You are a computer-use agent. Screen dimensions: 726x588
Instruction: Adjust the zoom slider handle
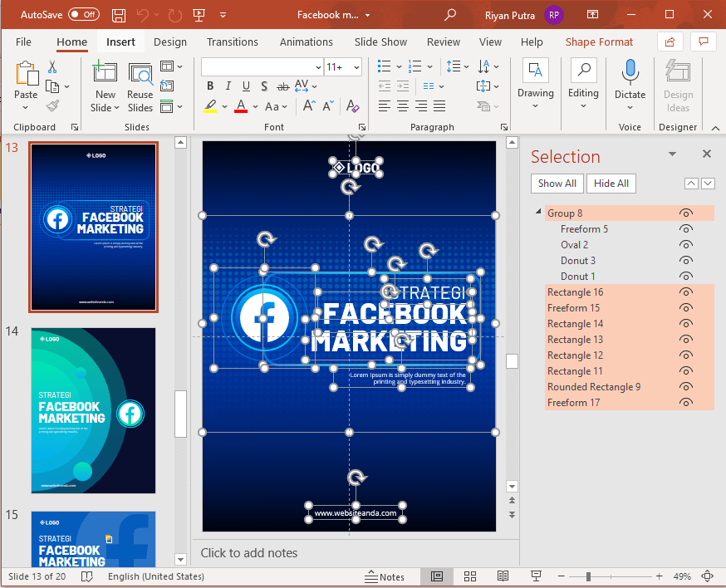pos(588,576)
